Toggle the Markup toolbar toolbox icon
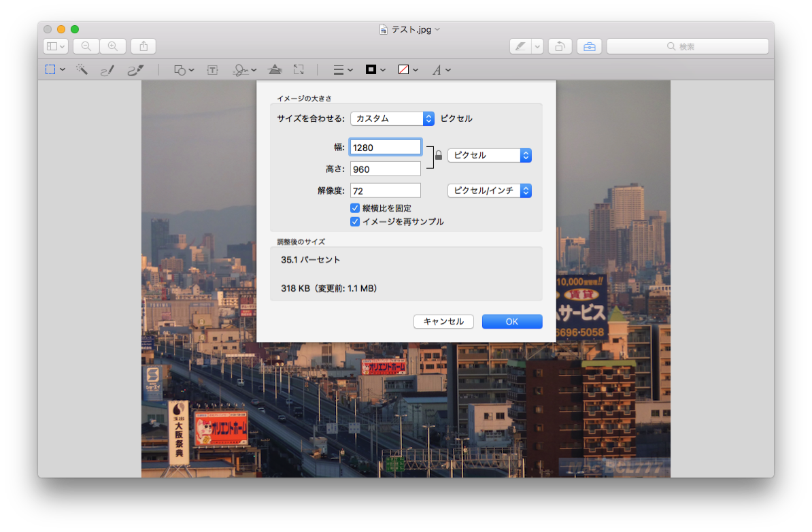 588,46
